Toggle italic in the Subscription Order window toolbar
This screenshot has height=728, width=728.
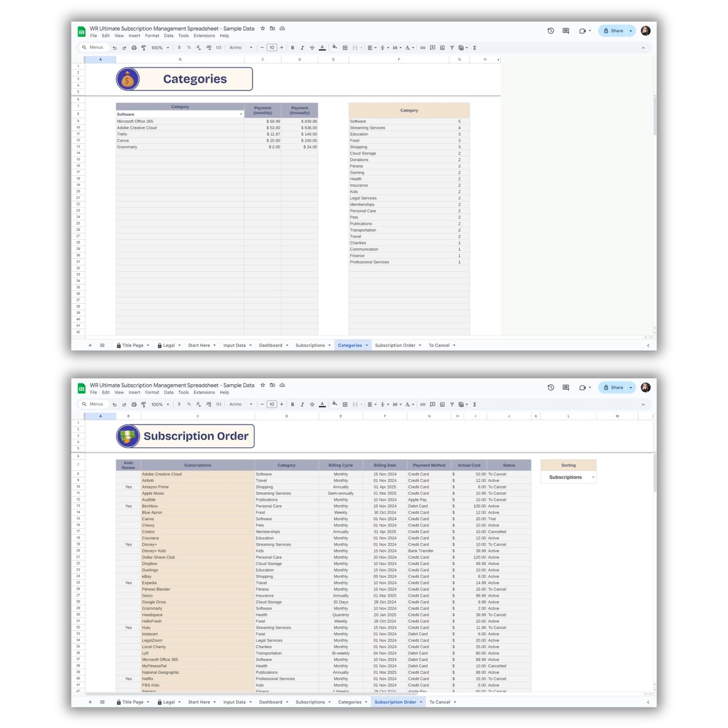coord(302,405)
